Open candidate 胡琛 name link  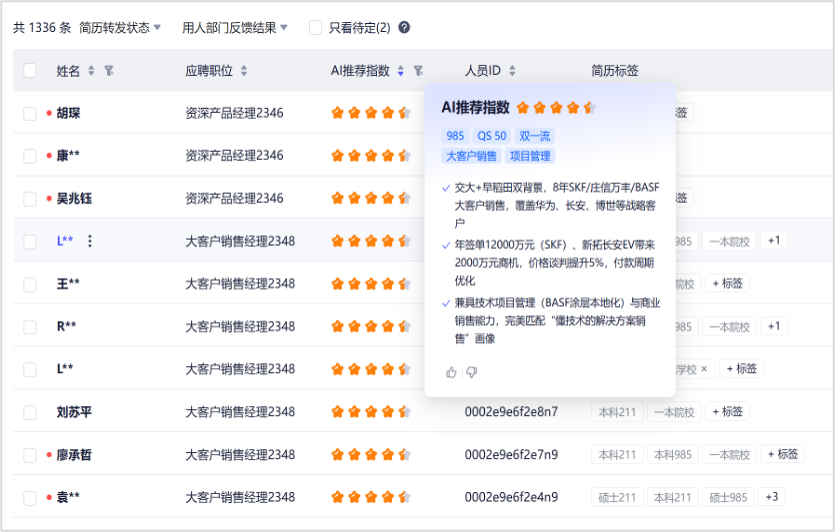(68, 113)
